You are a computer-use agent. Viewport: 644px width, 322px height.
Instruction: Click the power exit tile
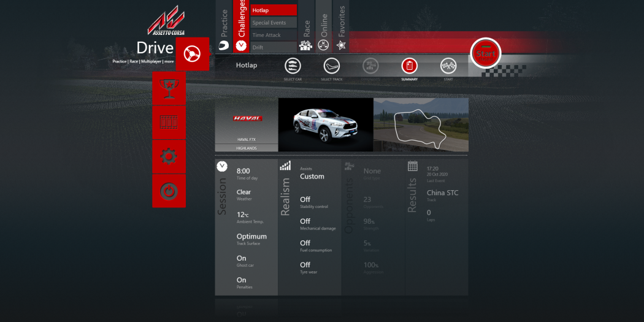[x=169, y=191]
